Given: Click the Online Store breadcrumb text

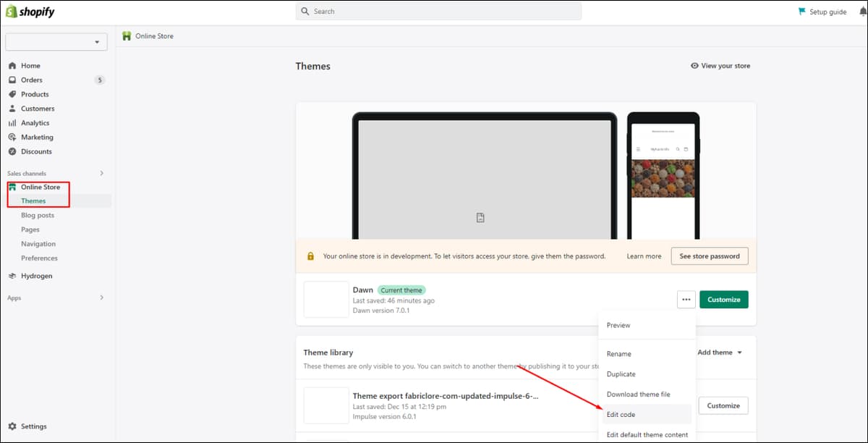Looking at the screenshot, I should [x=154, y=36].
